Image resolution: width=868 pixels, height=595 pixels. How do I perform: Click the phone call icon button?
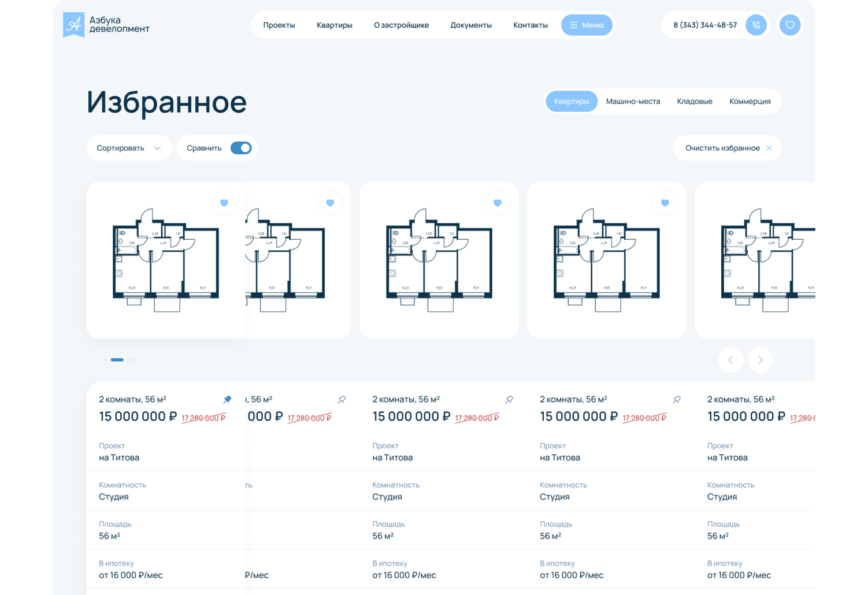756,25
